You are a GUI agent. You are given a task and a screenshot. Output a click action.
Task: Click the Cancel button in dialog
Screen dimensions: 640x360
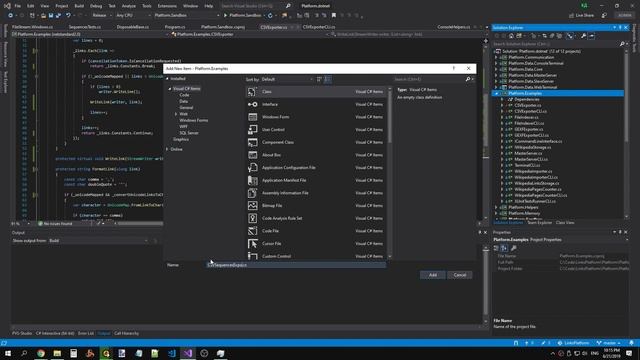point(460,275)
